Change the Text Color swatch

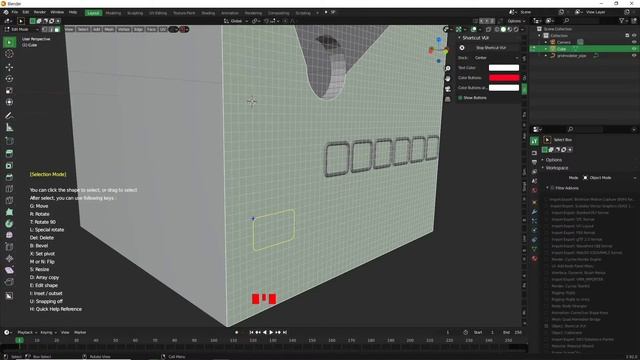coord(504,68)
